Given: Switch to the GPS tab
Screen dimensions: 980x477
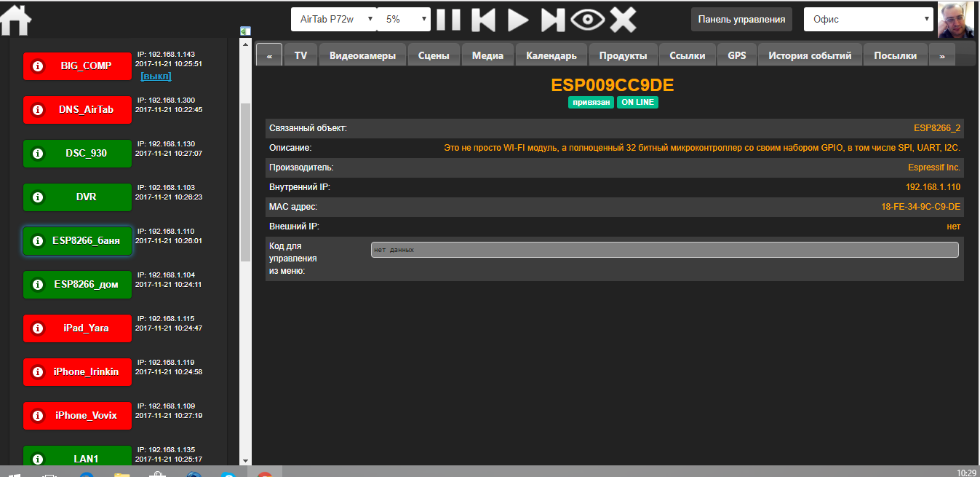Looking at the screenshot, I should pyautogui.click(x=737, y=55).
